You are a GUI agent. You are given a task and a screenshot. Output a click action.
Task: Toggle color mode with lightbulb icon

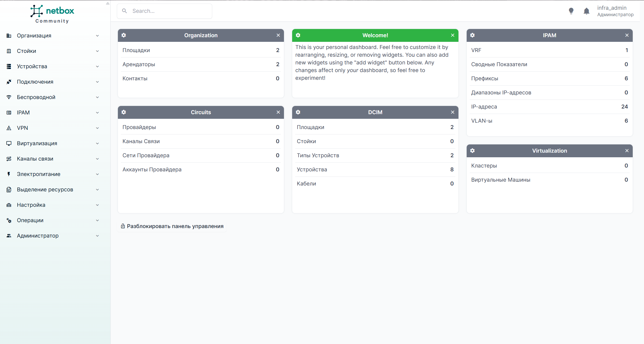(571, 11)
